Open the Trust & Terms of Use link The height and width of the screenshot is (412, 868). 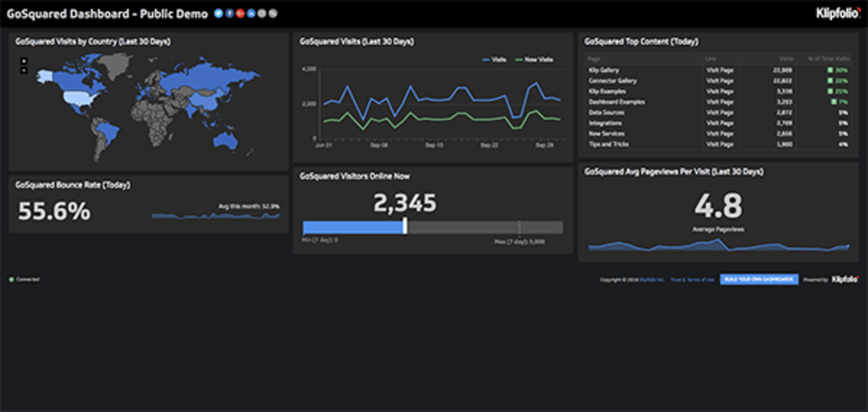693,279
